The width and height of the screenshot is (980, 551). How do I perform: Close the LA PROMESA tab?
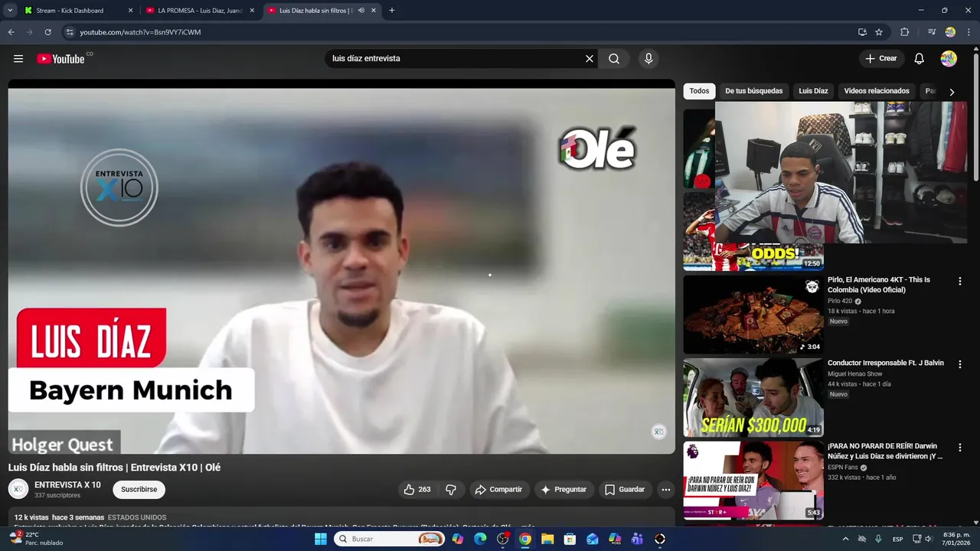click(252, 11)
